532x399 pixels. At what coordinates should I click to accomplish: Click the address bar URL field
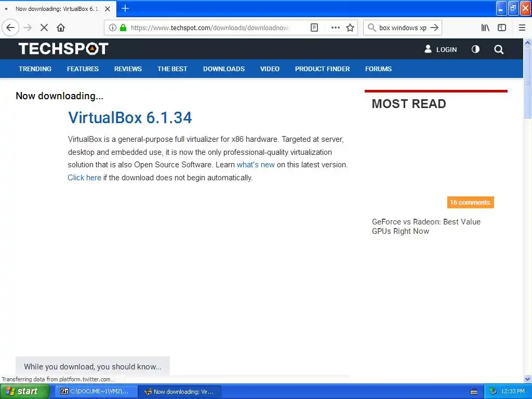point(210,28)
